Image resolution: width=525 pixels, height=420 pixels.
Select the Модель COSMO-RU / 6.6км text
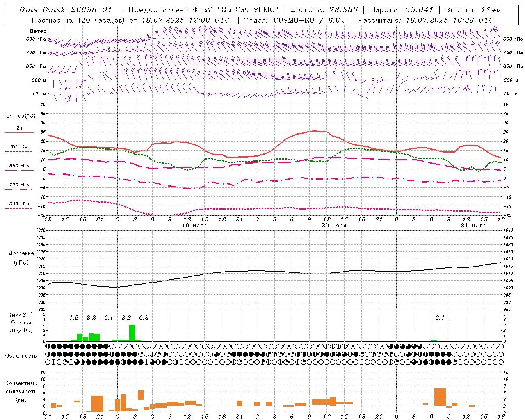coord(296,20)
